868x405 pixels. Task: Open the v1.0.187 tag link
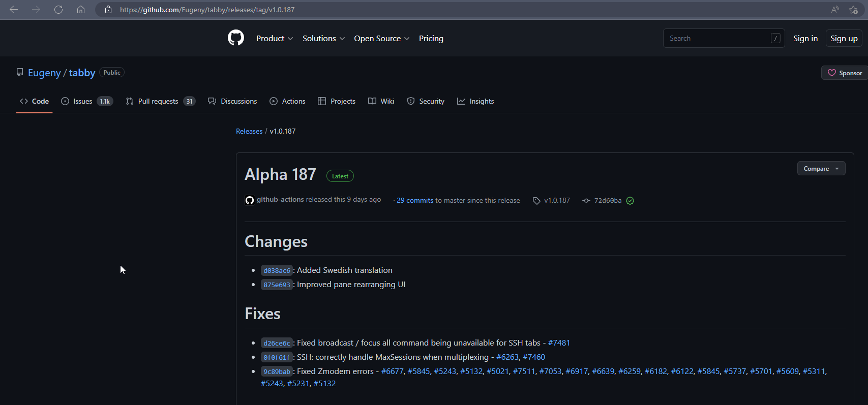pyautogui.click(x=557, y=200)
